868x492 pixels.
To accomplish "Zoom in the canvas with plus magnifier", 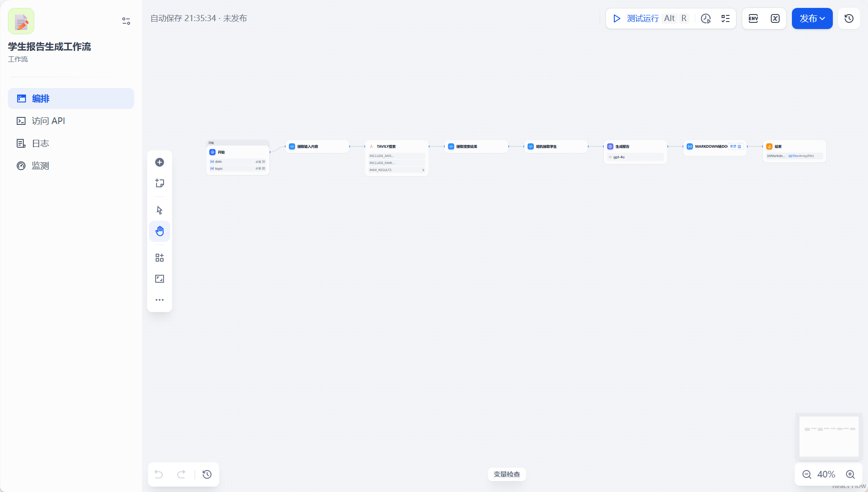I will [850, 474].
